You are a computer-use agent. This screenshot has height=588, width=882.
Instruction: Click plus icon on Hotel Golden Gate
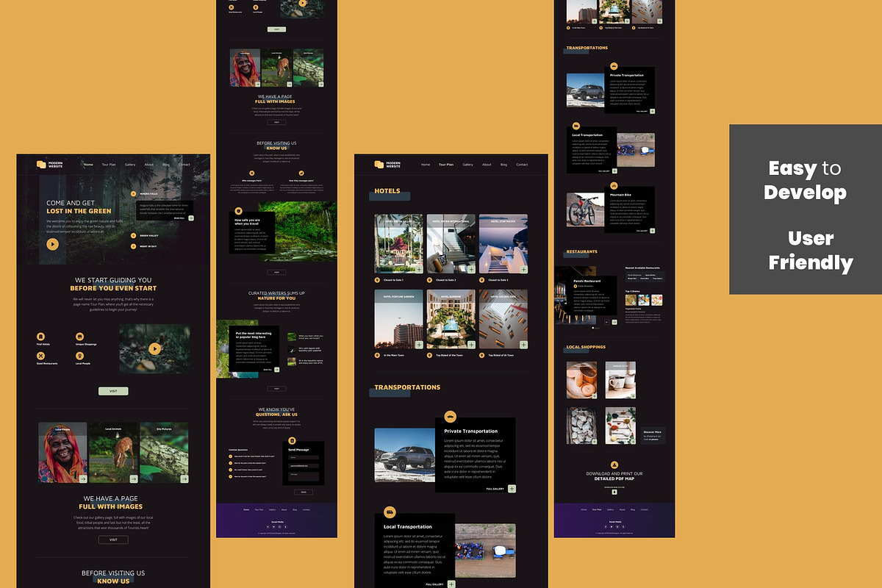tap(523, 345)
